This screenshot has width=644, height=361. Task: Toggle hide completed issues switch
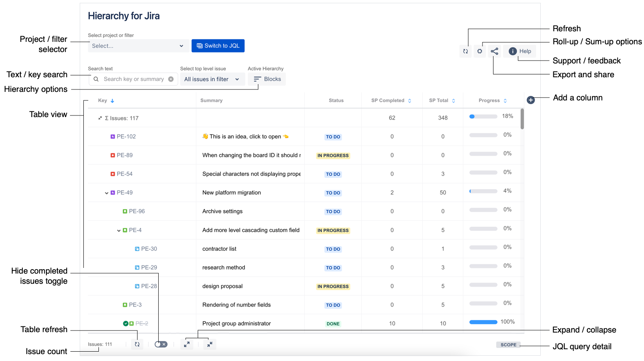click(x=161, y=344)
